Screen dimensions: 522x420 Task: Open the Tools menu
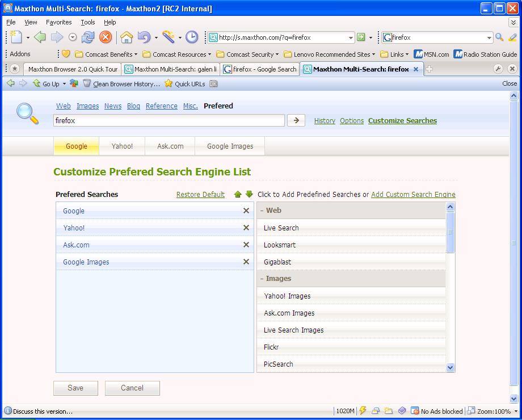coord(88,22)
